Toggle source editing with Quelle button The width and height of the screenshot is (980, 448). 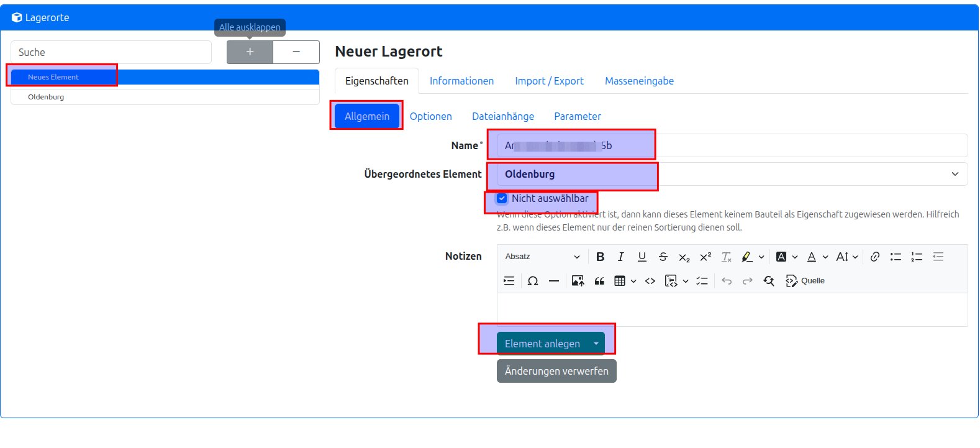coord(805,281)
